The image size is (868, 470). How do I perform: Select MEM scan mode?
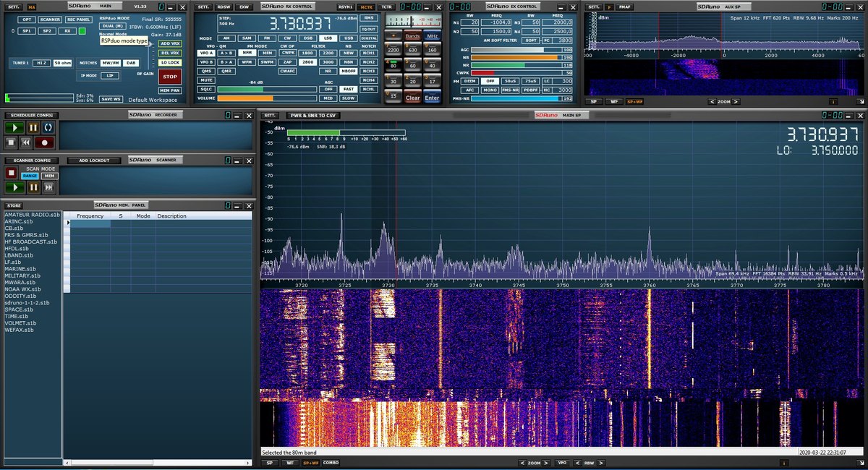49,176
